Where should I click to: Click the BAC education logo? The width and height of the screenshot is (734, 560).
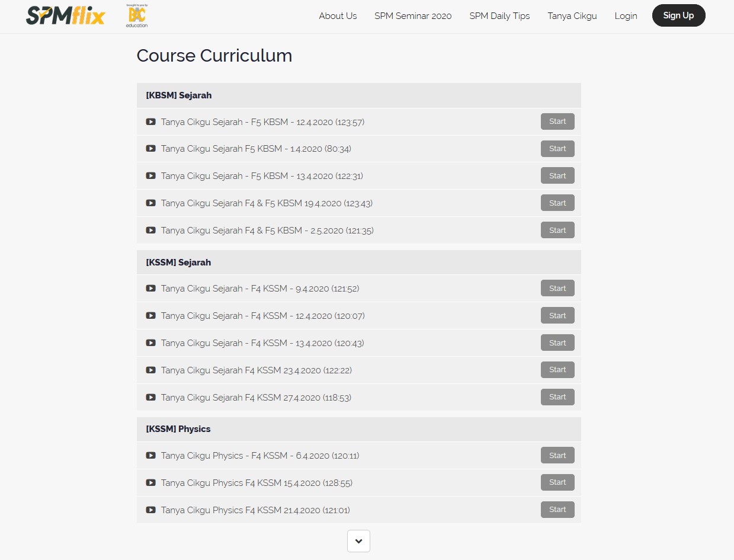137,16
